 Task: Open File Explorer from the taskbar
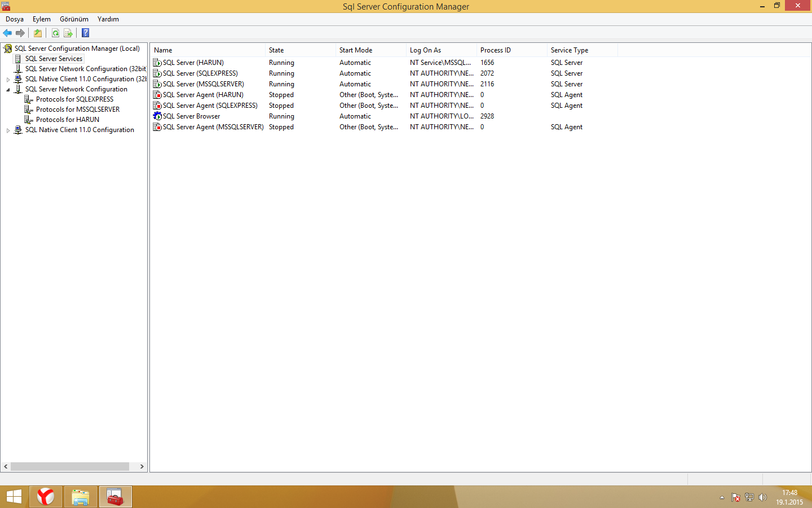click(x=81, y=497)
